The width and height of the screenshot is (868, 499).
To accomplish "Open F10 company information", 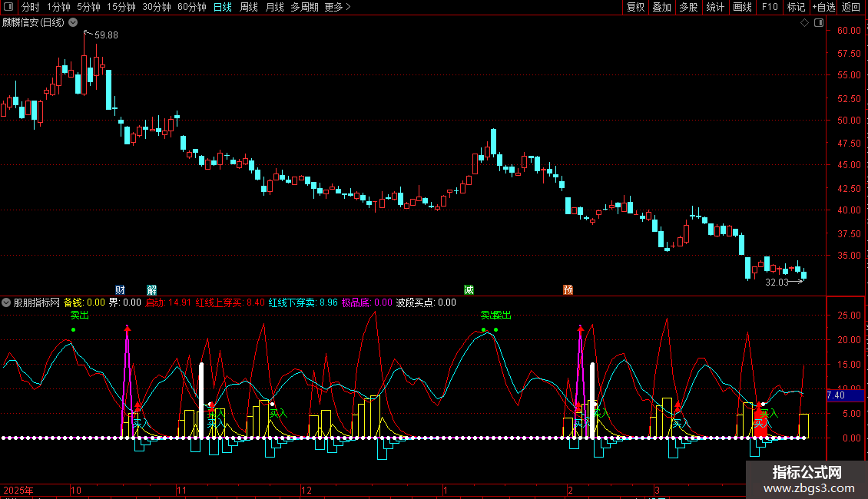I will tap(769, 7).
